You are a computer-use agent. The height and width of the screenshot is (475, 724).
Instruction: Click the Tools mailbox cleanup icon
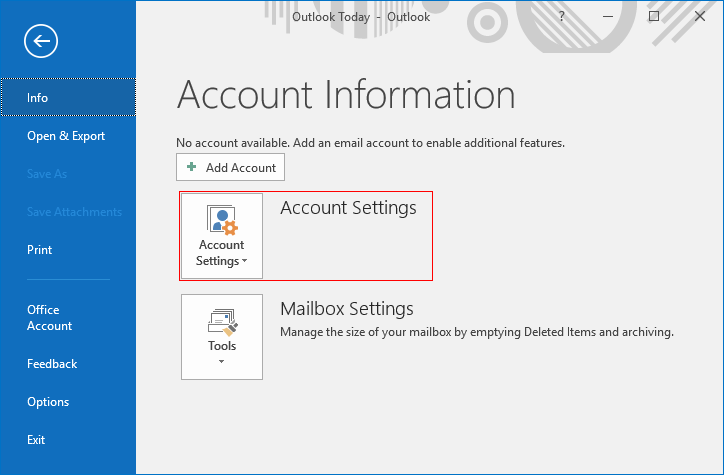click(x=223, y=322)
